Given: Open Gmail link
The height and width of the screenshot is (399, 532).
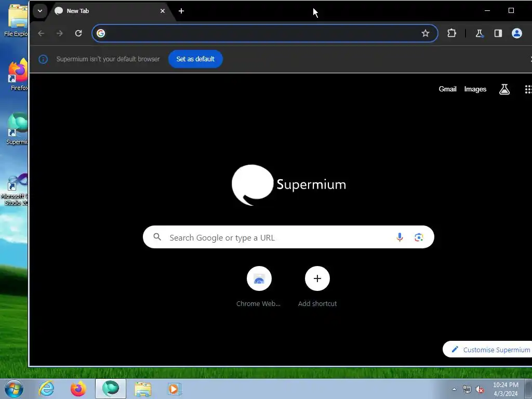Looking at the screenshot, I should point(447,89).
